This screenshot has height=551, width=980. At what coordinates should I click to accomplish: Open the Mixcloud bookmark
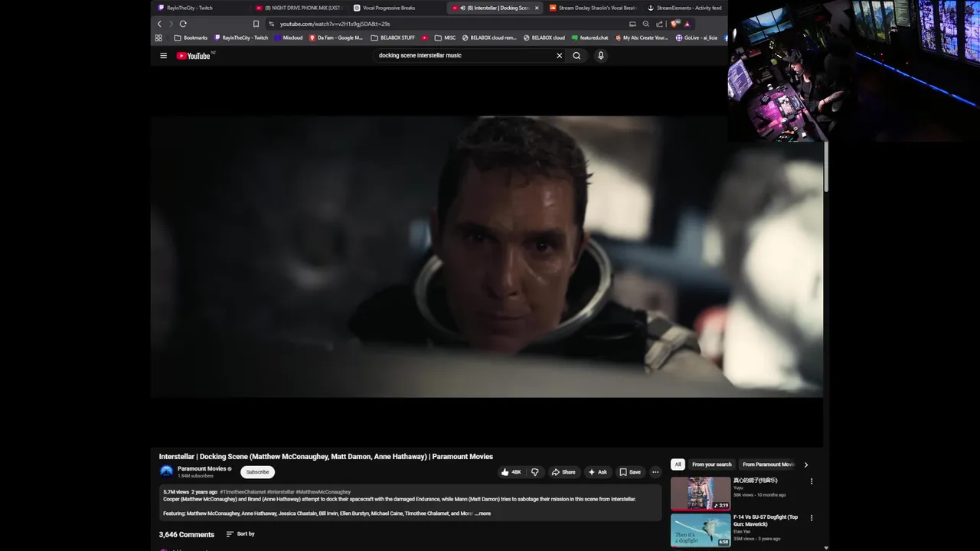pyautogui.click(x=288, y=37)
